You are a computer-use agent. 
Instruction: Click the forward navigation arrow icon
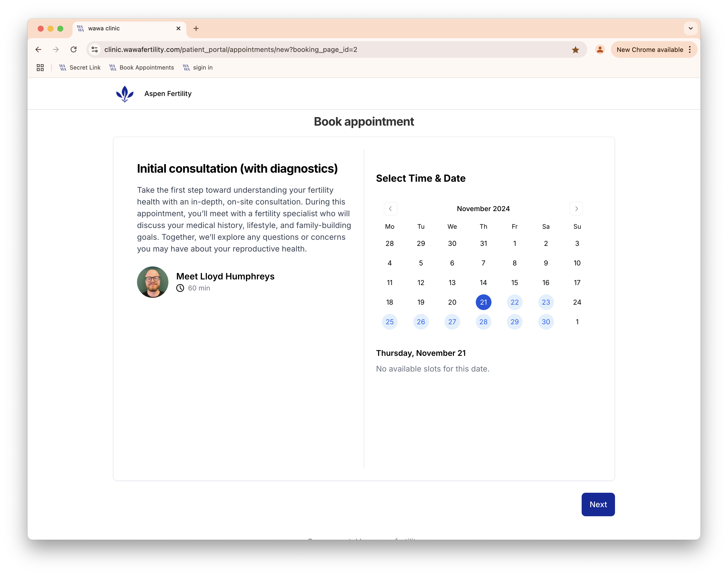tap(576, 208)
